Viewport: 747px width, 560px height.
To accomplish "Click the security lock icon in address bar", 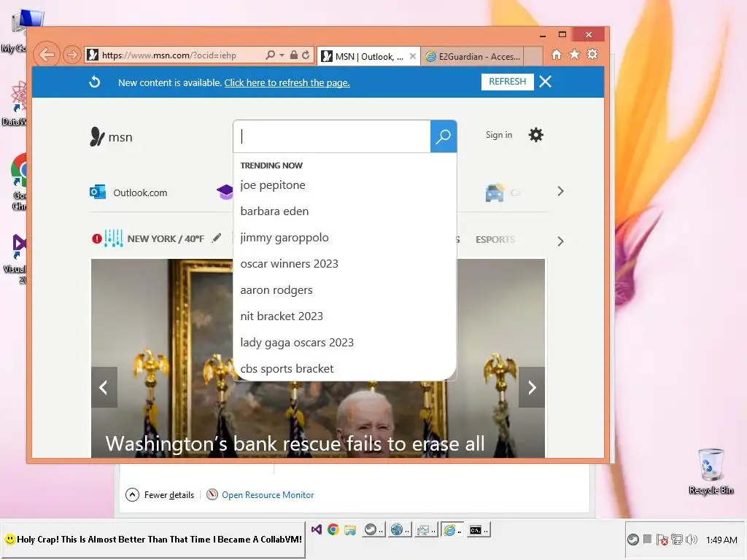I will click(294, 55).
